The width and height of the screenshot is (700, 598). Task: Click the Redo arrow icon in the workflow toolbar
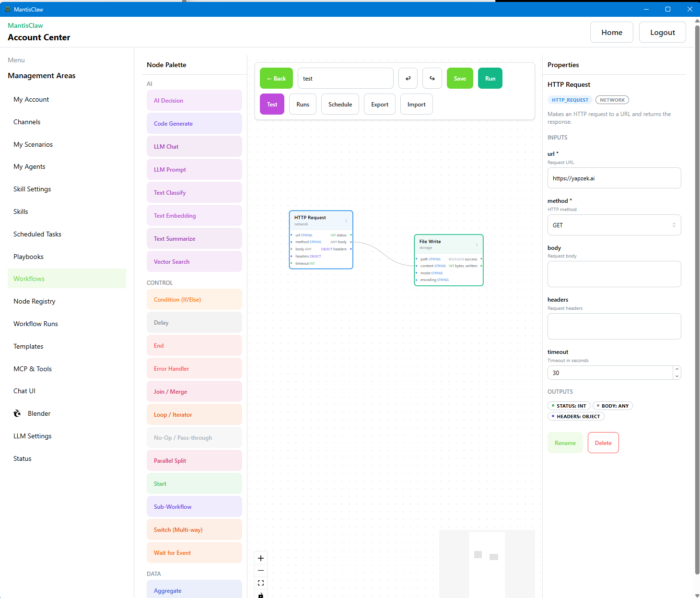[x=432, y=78]
